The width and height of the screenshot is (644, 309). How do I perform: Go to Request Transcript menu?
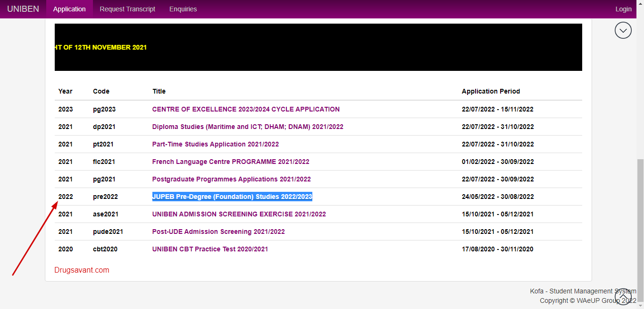(x=127, y=9)
